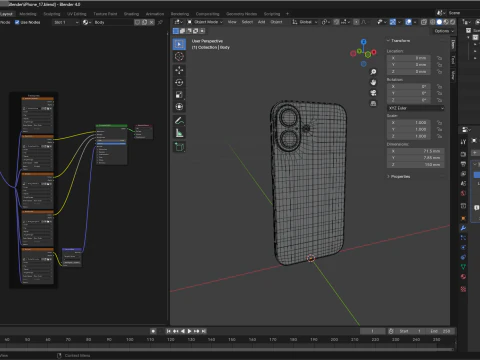This screenshot has height=360, width=480.
Task: Click the timeline End frame field
Action: [x=440, y=331]
